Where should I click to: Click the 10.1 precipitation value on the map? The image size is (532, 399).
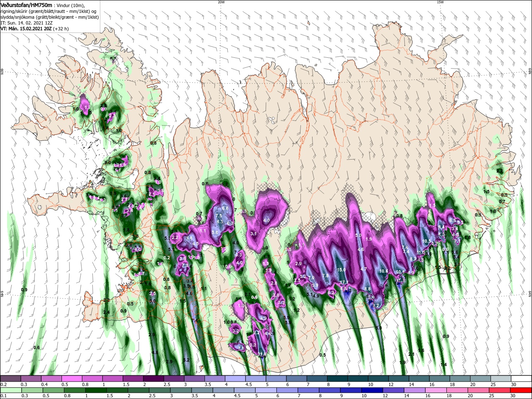coord(400,272)
